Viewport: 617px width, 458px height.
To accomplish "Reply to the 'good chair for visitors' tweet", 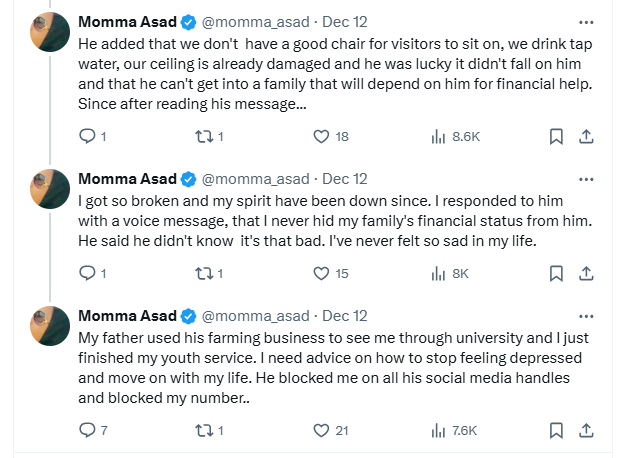I will [86, 136].
